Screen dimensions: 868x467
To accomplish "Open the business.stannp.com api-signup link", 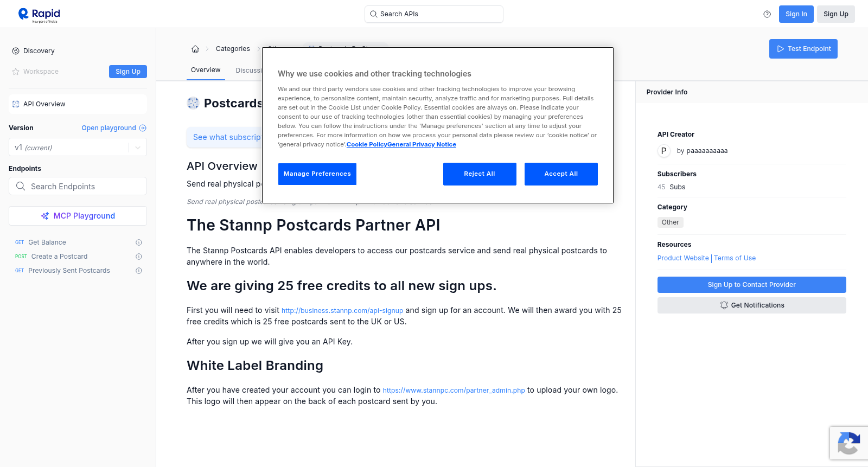I will [342, 311].
